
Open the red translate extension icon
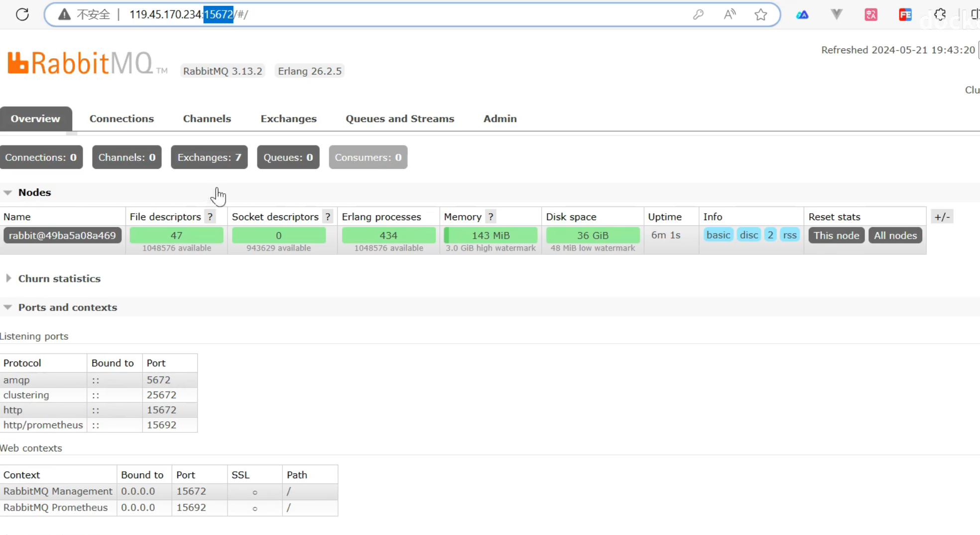pyautogui.click(x=871, y=14)
